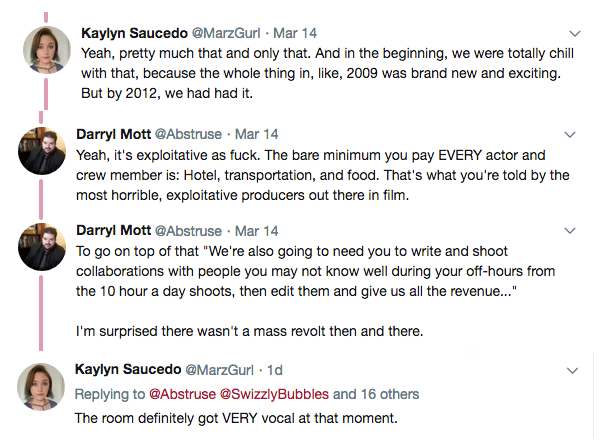Expand the options chevron on the first tweet
602x441 pixels.
(x=575, y=33)
